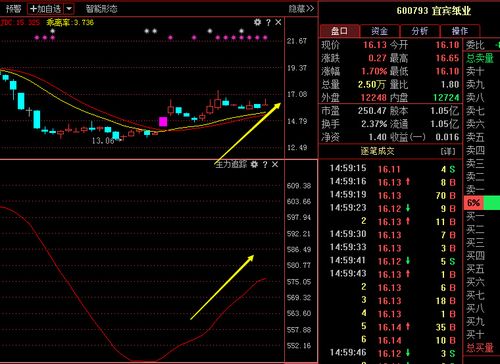
Task: Switch to the 分析 tab
Action: click(420, 31)
